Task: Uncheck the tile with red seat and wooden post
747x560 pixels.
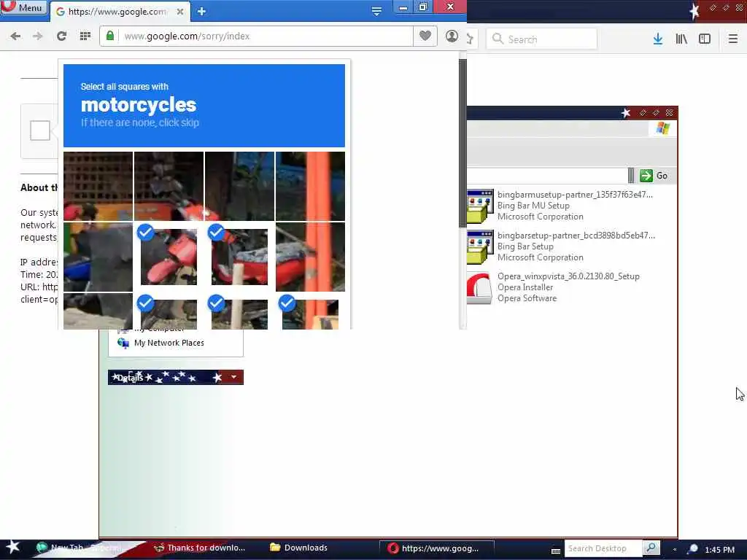Action: coord(239,257)
